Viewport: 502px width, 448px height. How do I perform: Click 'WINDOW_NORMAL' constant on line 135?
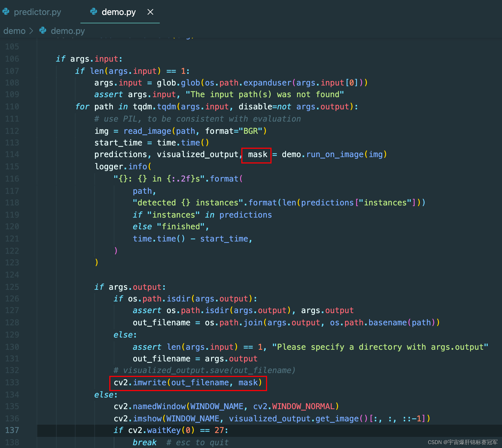coord(303,406)
